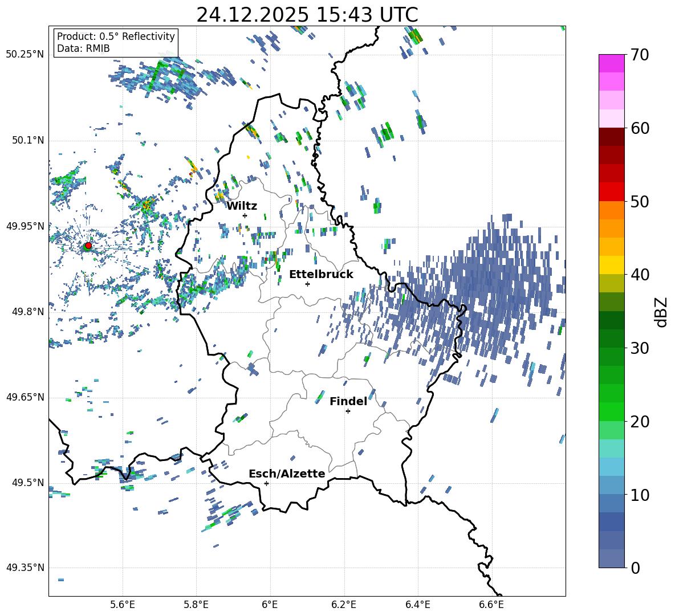Click the magenta top segment of colorbar

point(611,63)
